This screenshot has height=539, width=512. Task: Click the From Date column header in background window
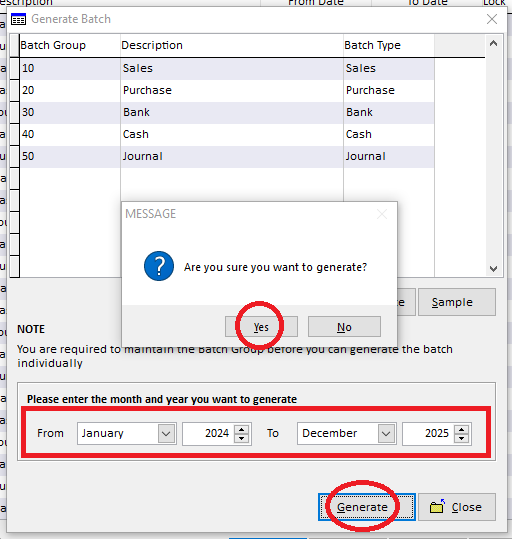pyautogui.click(x=316, y=3)
